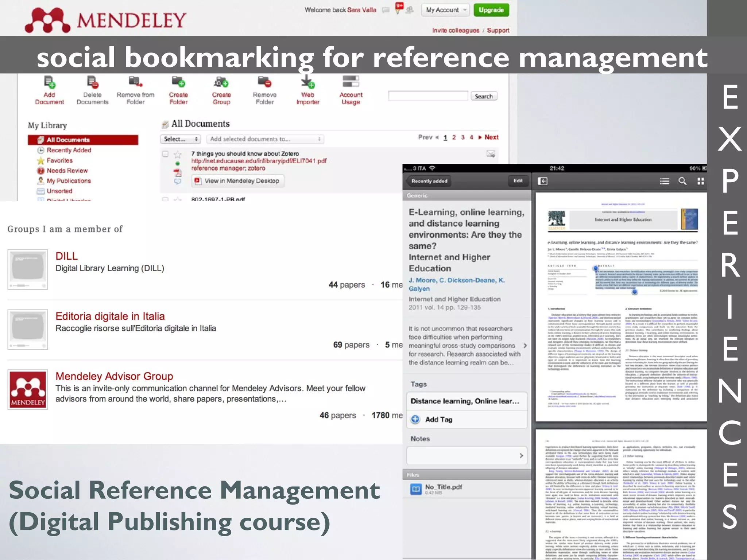Open the Favorites folder

(x=59, y=160)
